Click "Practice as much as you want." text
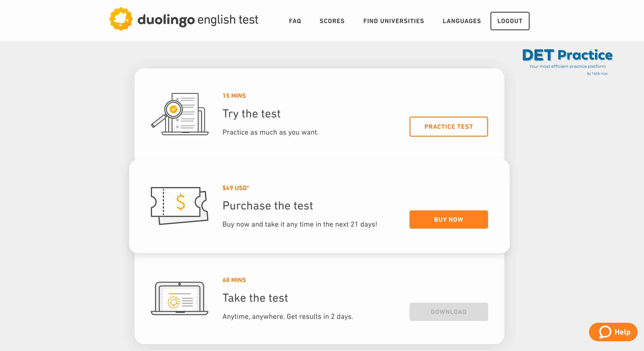 click(270, 132)
